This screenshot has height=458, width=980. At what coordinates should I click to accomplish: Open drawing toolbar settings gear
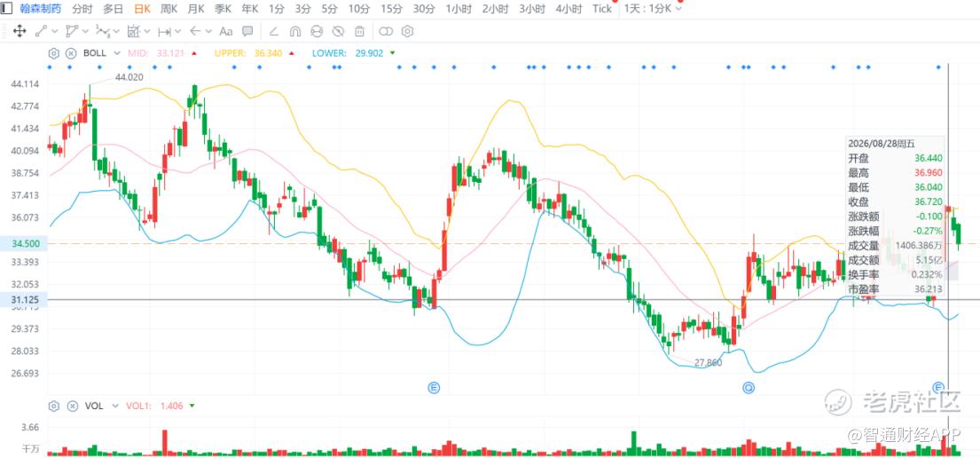[x=407, y=31]
